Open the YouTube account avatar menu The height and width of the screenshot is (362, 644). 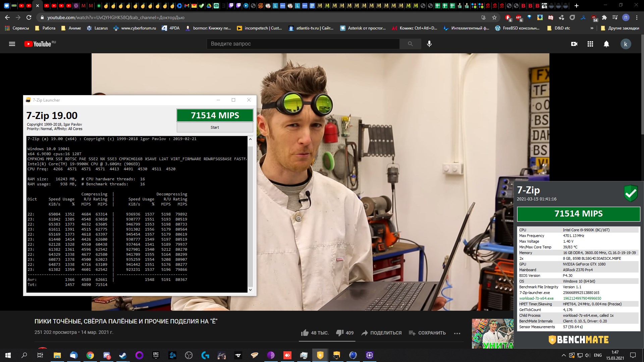(x=626, y=44)
